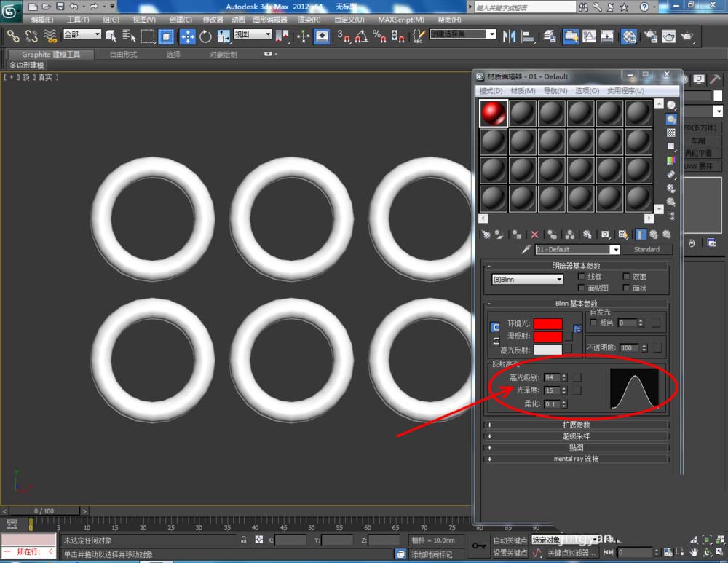Toggle selection lock icon in status bar
This screenshot has width=728, height=563.
[x=243, y=540]
